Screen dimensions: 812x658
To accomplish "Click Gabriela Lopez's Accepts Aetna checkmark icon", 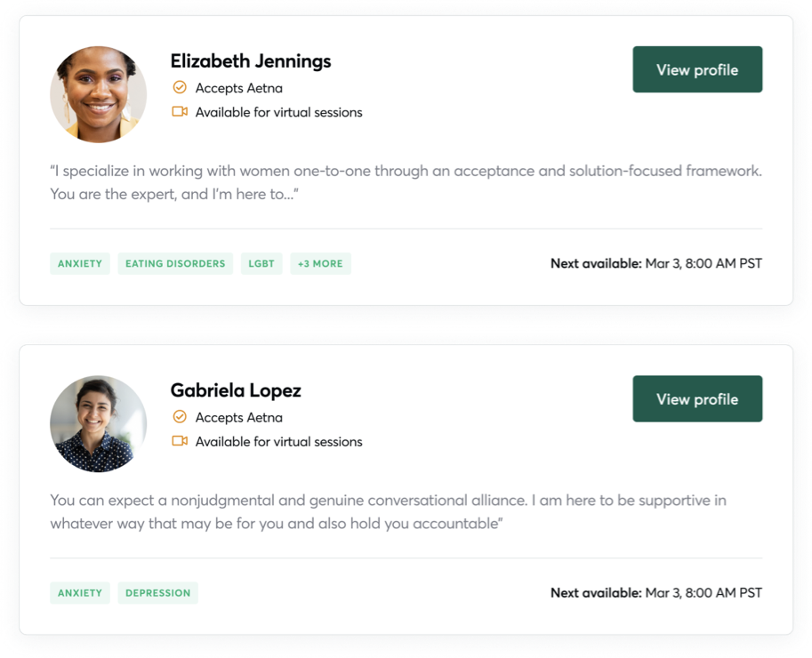I will pos(179,417).
